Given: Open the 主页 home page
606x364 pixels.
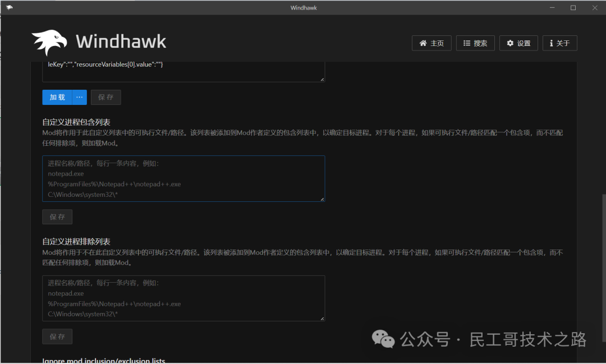Looking at the screenshot, I should [x=431, y=43].
